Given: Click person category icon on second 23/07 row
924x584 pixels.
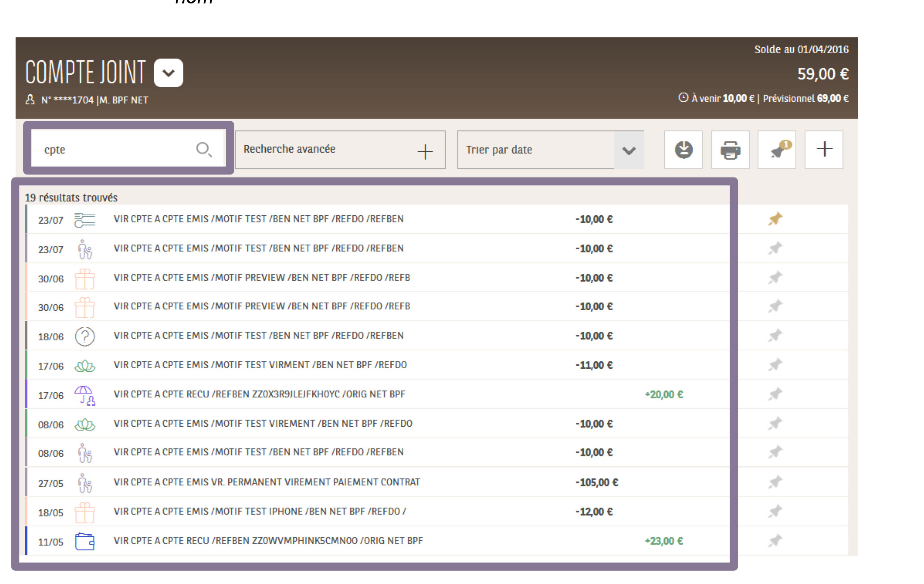Looking at the screenshot, I should pos(85,249).
